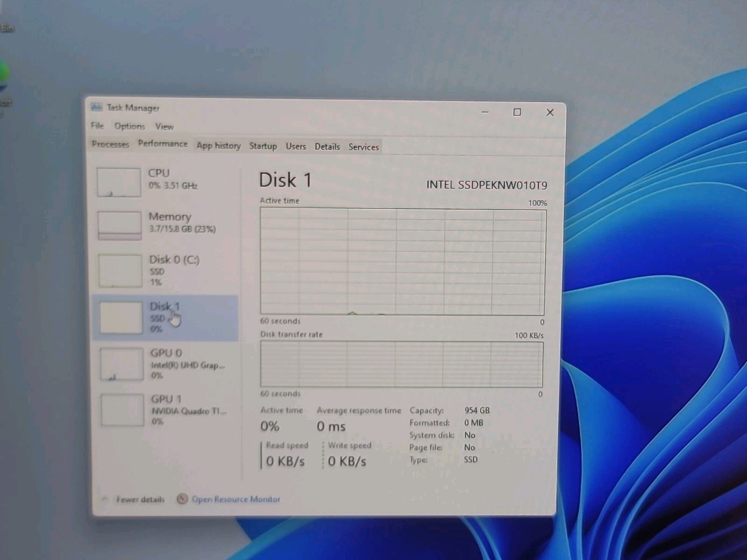Switch to the App history tab
The height and width of the screenshot is (560, 747).
218,146
